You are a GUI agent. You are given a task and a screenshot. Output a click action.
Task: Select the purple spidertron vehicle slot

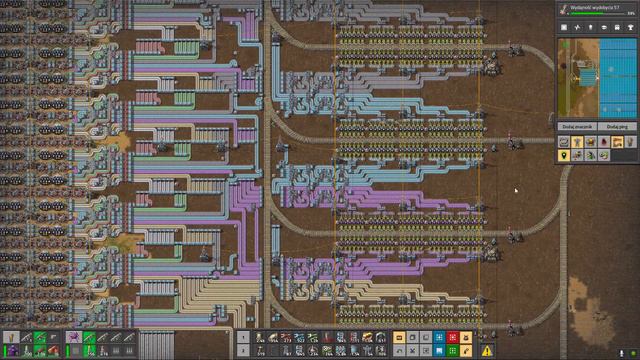[x=74, y=337]
